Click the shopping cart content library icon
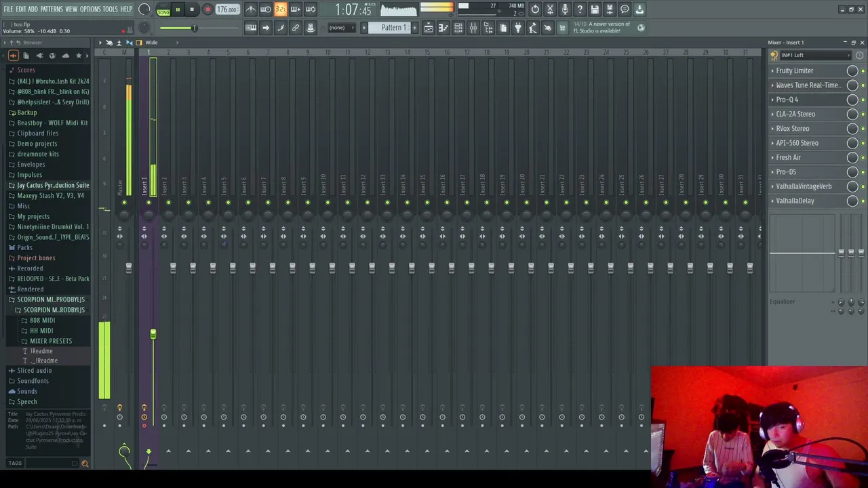Screen dimensions: 868x488 pos(562,28)
